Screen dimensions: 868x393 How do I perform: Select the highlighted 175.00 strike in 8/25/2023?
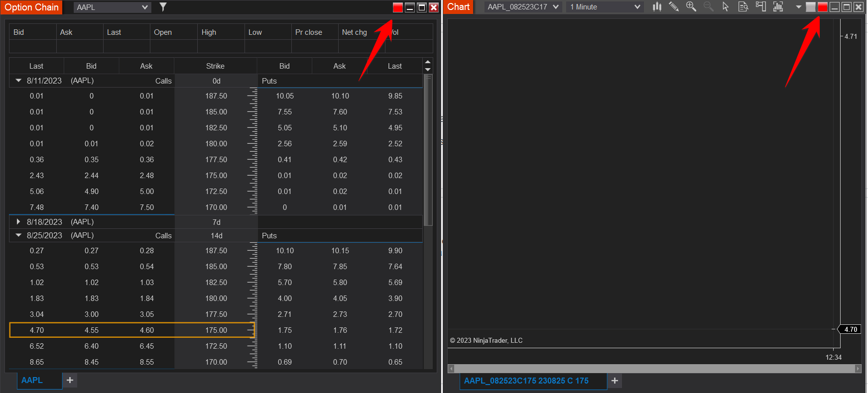click(216, 330)
